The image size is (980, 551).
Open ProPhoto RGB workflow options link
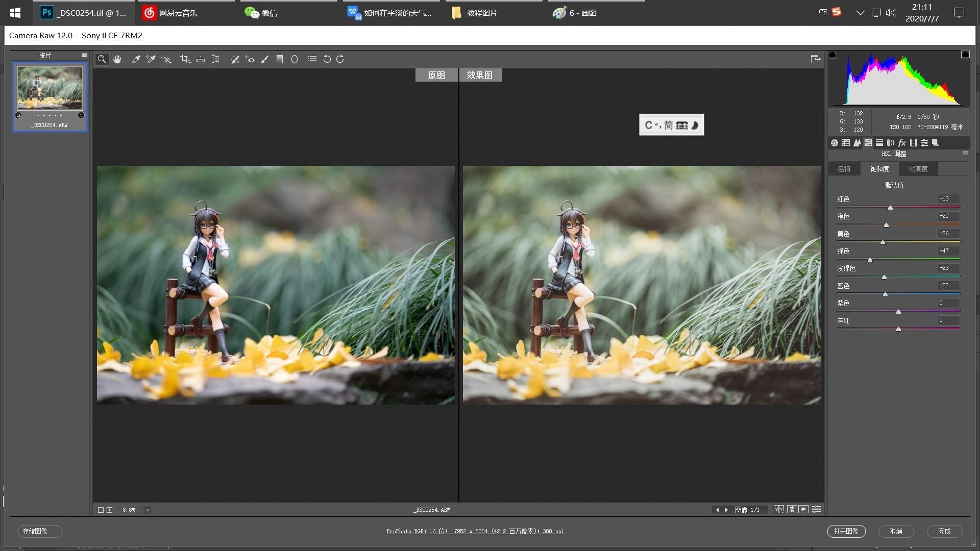[x=475, y=531]
